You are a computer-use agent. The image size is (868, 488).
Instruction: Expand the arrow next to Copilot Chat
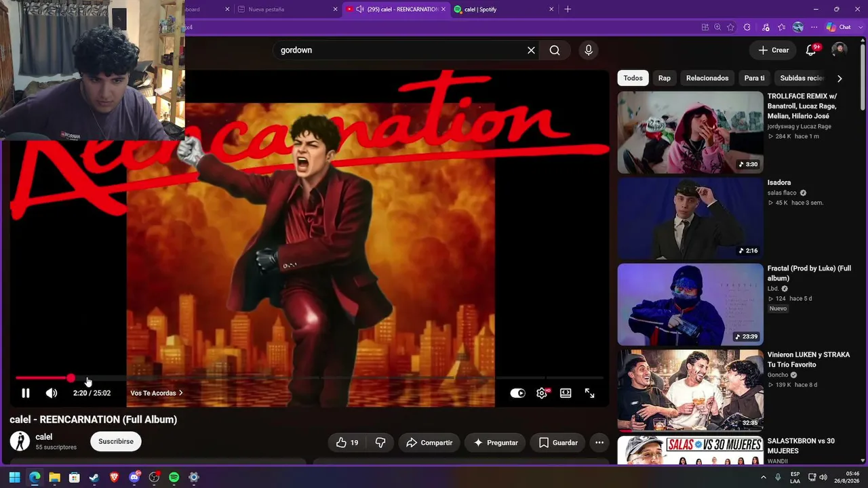[859, 27]
